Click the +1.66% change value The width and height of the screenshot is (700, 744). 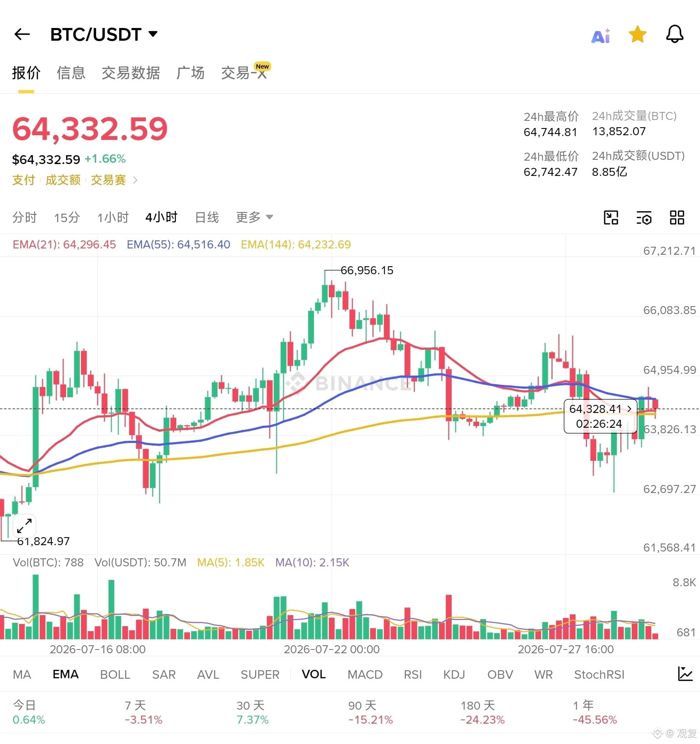point(105,159)
